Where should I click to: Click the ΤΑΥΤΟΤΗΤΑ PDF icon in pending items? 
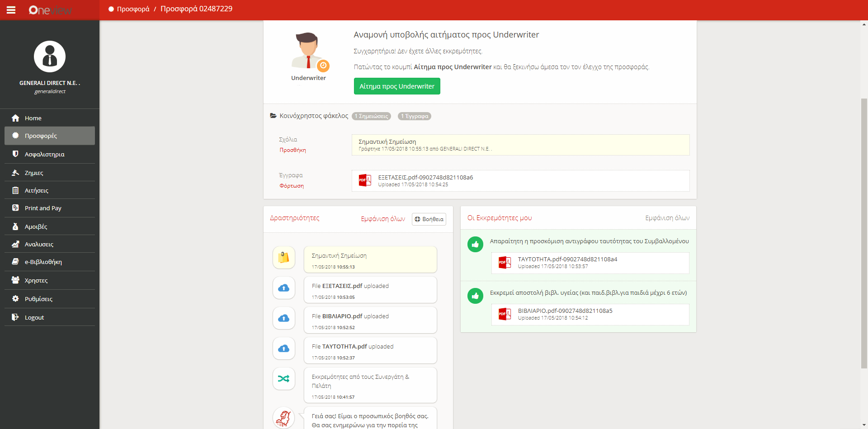(505, 262)
